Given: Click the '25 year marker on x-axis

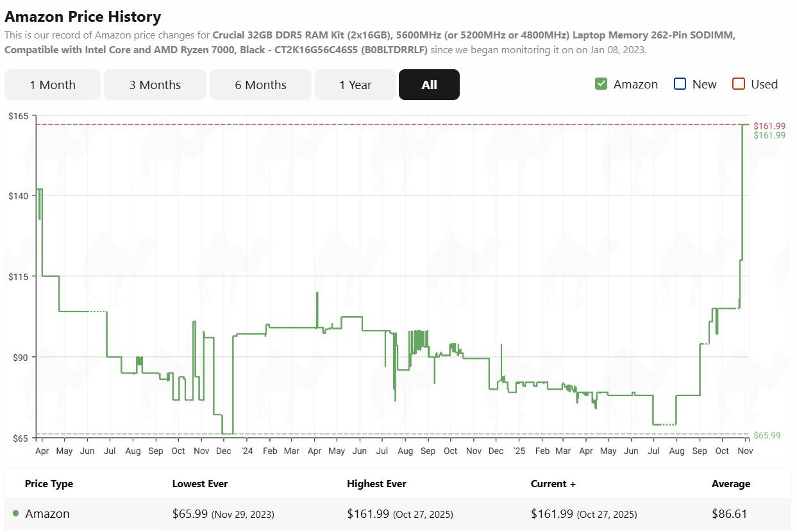Looking at the screenshot, I should point(519,451).
